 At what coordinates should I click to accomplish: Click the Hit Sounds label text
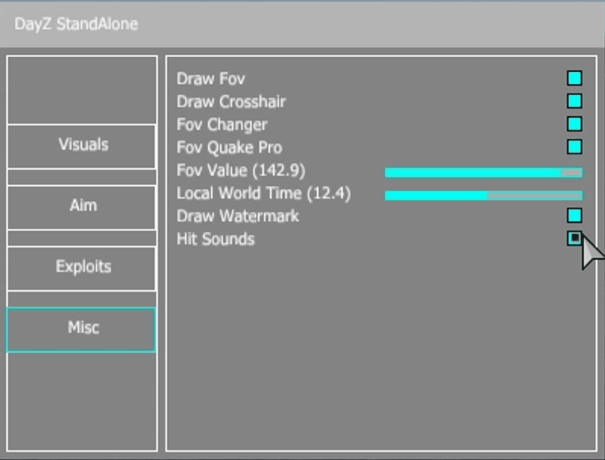[x=215, y=239]
